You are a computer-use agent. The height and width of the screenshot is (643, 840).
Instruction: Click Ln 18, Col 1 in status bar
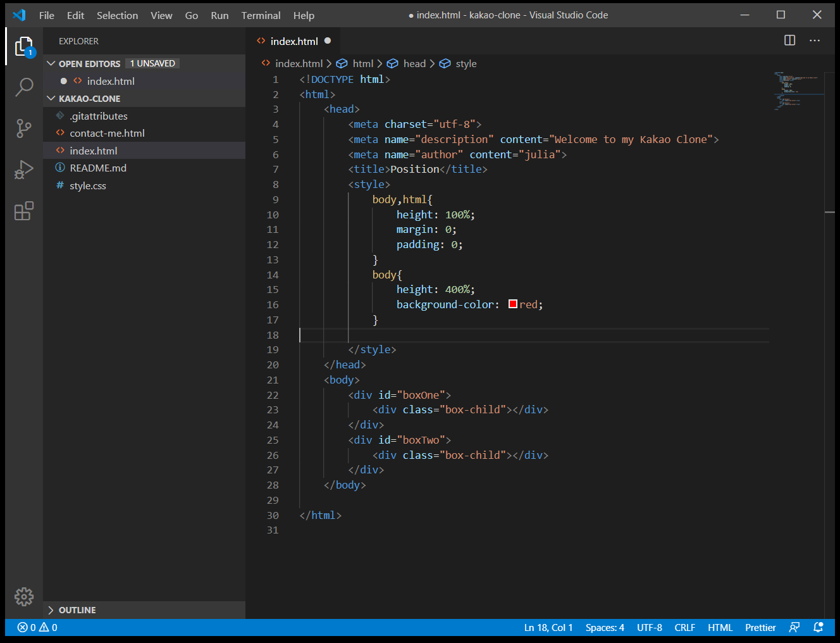coord(548,627)
